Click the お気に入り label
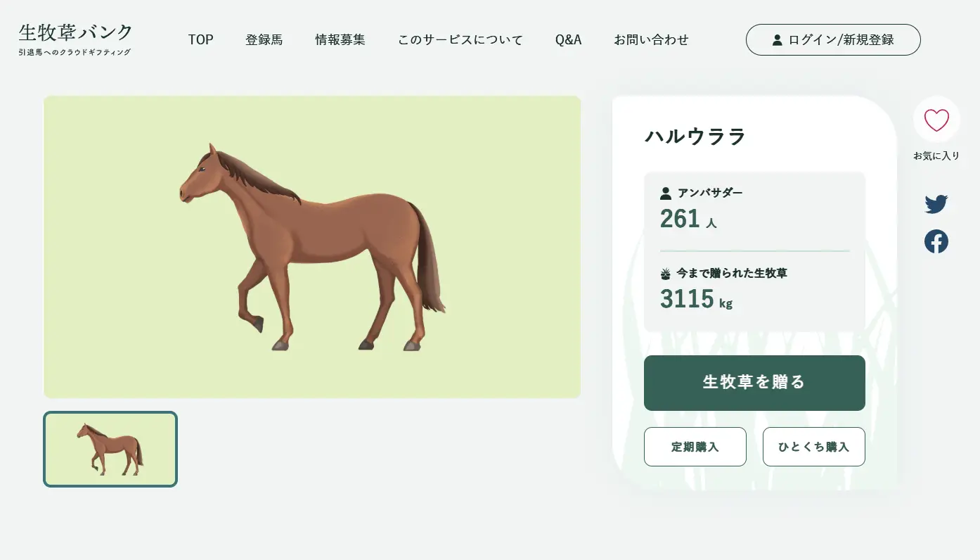Image resolution: width=980 pixels, height=560 pixels. click(x=936, y=156)
